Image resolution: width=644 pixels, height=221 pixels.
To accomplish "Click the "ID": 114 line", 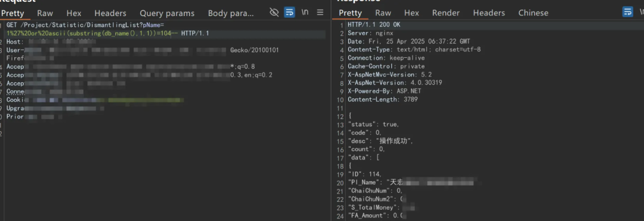I will coord(364,175).
